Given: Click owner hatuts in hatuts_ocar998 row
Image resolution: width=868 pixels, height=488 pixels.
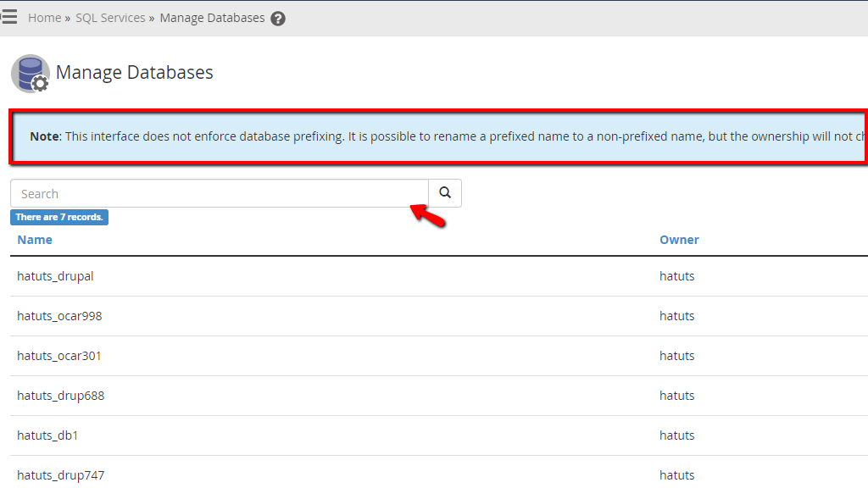Looking at the screenshot, I should [677, 316].
